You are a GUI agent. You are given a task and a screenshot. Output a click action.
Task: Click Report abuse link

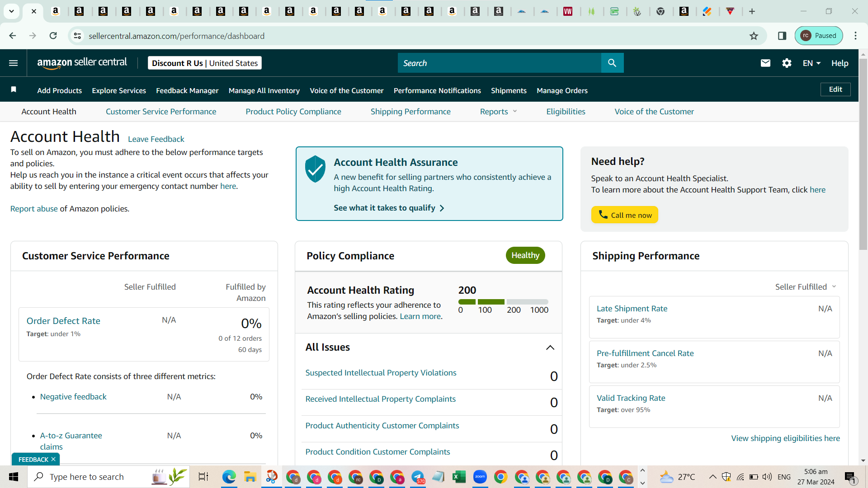tap(34, 209)
